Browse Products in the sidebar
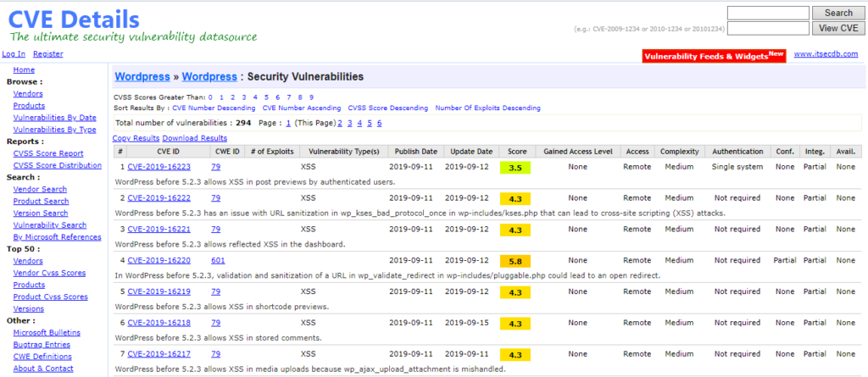 point(29,106)
